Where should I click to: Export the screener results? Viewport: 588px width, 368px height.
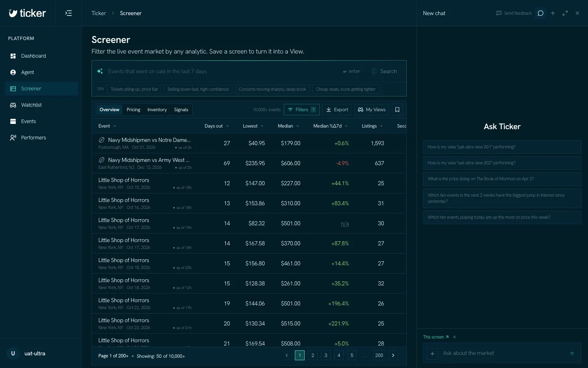click(337, 110)
